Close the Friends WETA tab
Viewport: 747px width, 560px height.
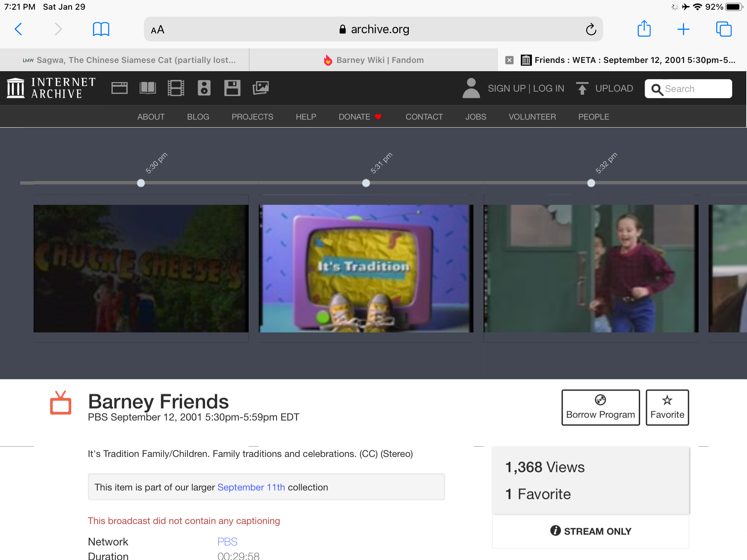point(509,60)
